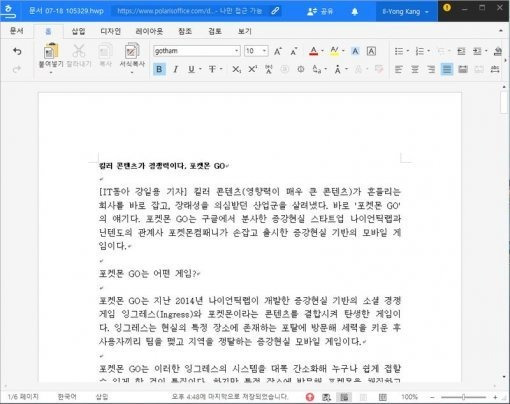This screenshot has height=404, width=510.
Task: Open the highlight color dropdown arrow
Action: [343, 51]
